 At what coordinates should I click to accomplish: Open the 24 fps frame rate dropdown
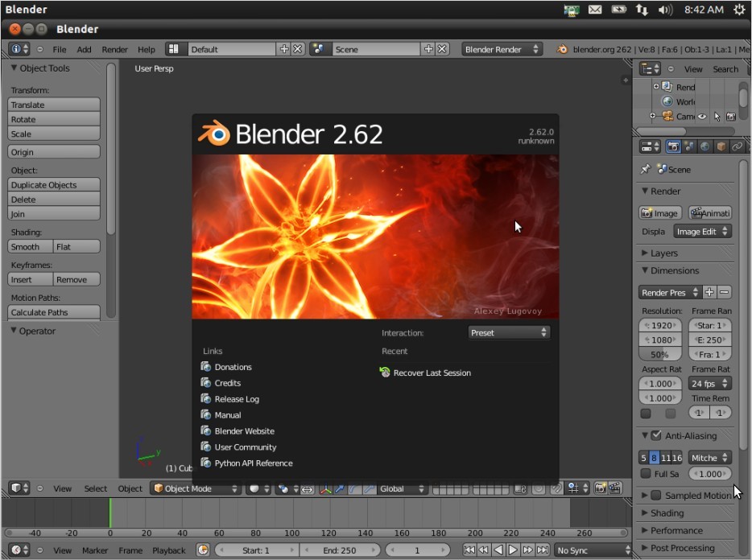pos(710,384)
